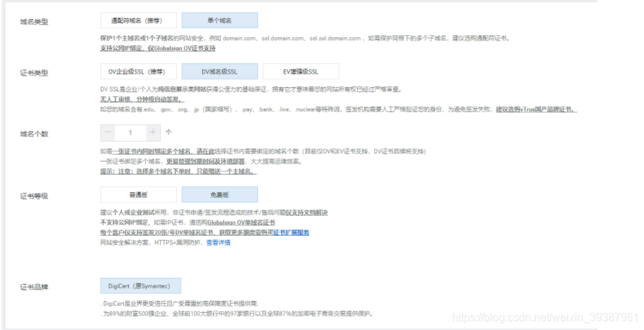
Task: Click the 域名个数 label
Action: point(34,133)
